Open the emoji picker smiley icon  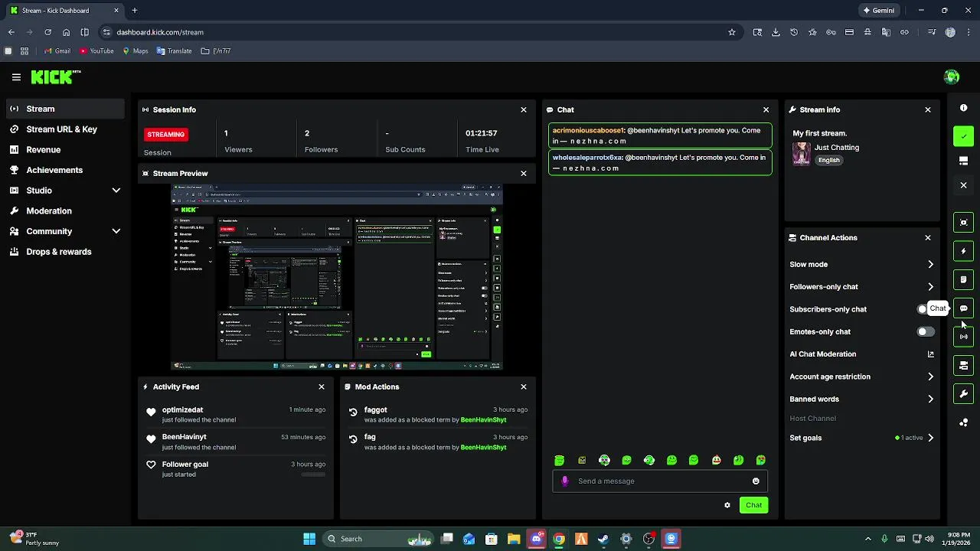click(756, 481)
